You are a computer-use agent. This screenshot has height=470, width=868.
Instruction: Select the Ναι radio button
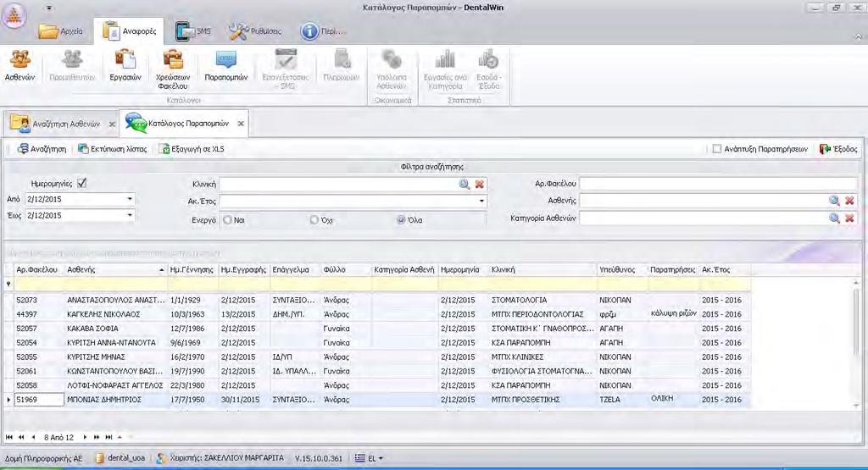coord(227,220)
